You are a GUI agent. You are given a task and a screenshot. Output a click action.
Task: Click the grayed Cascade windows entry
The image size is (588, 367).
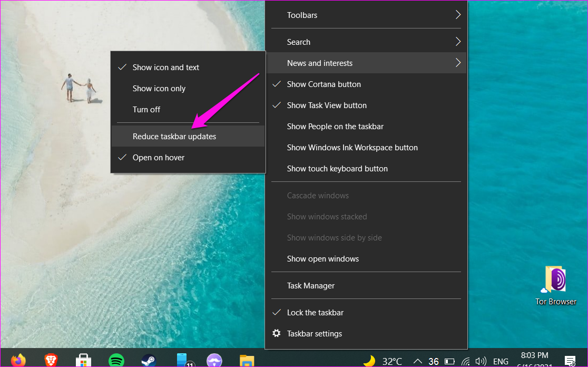pyautogui.click(x=366, y=196)
